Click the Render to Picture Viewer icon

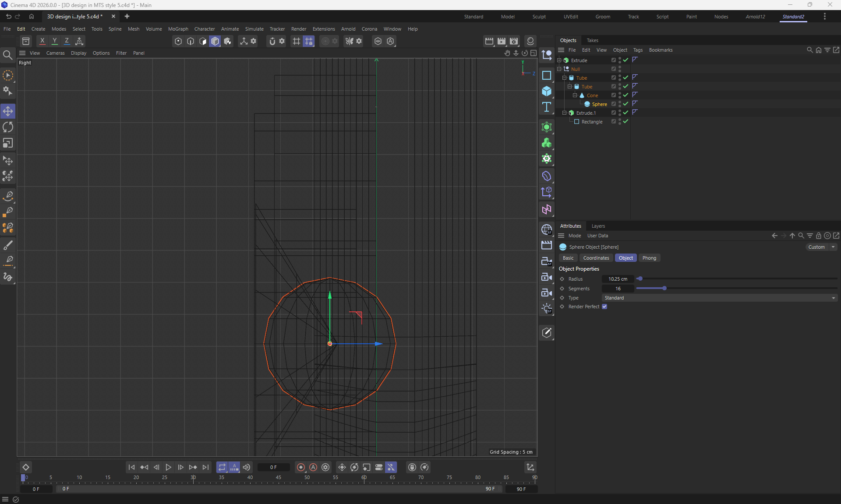click(502, 41)
